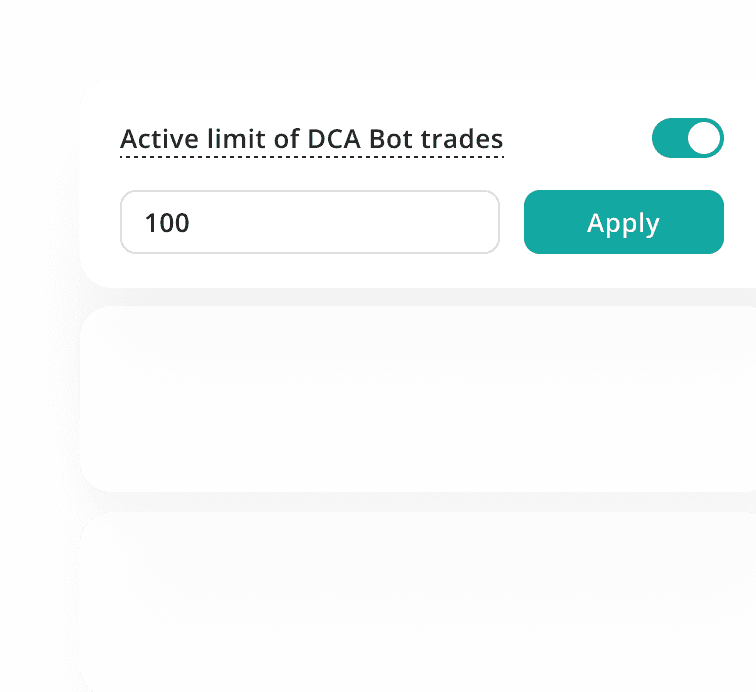Click the input field containing 100
756x692 pixels.
coord(309,222)
